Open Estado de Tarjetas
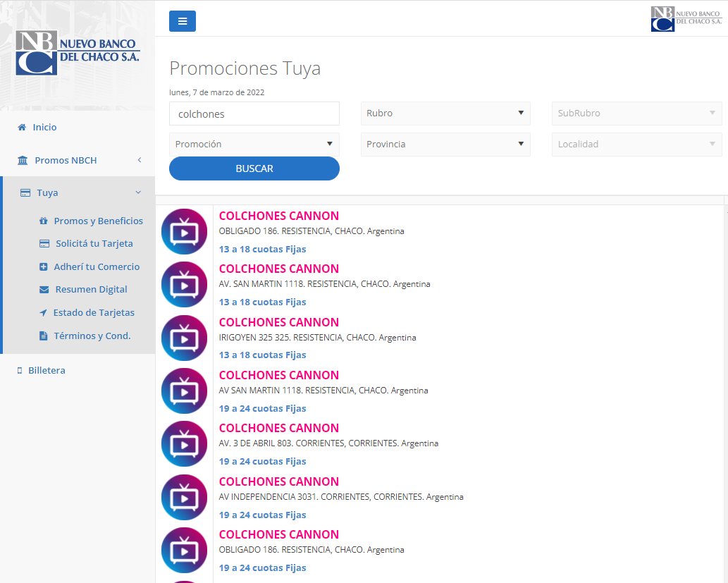728x583 pixels. point(94,312)
